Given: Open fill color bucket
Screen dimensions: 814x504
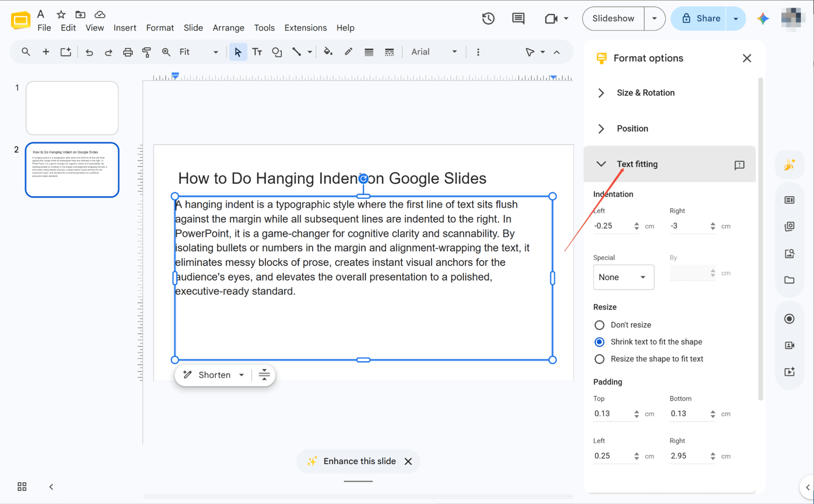Looking at the screenshot, I should [x=328, y=52].
